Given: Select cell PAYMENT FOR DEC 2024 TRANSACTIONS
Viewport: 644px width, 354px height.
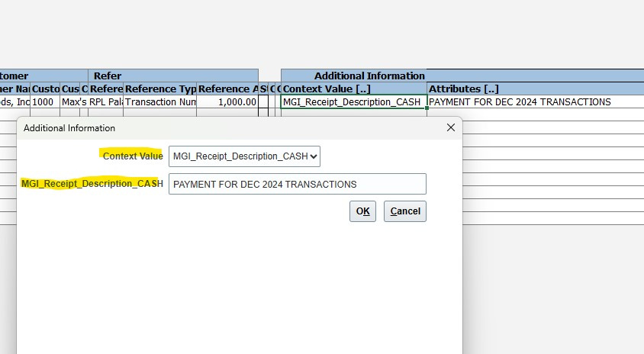Looking at the screenshot, I should tap(535, 101).
